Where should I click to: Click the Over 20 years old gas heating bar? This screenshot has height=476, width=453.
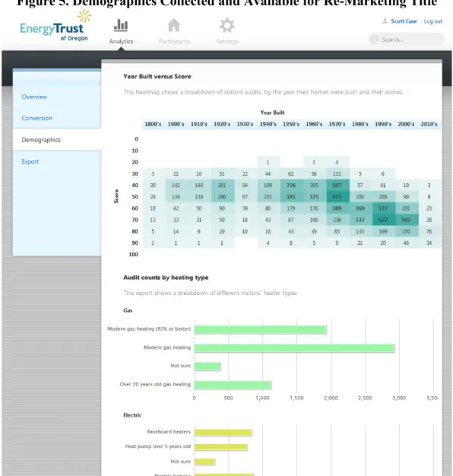click(x=233, y=385)
